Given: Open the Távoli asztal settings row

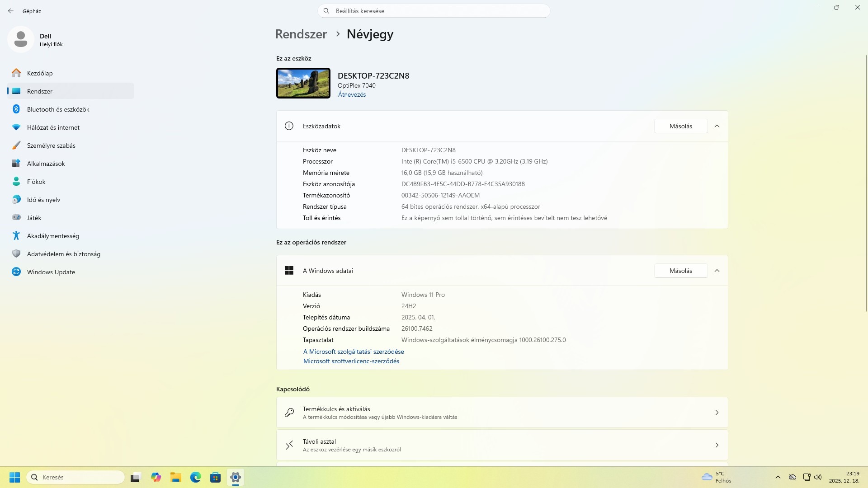Looking at the screenshot, I should [502, 445].
